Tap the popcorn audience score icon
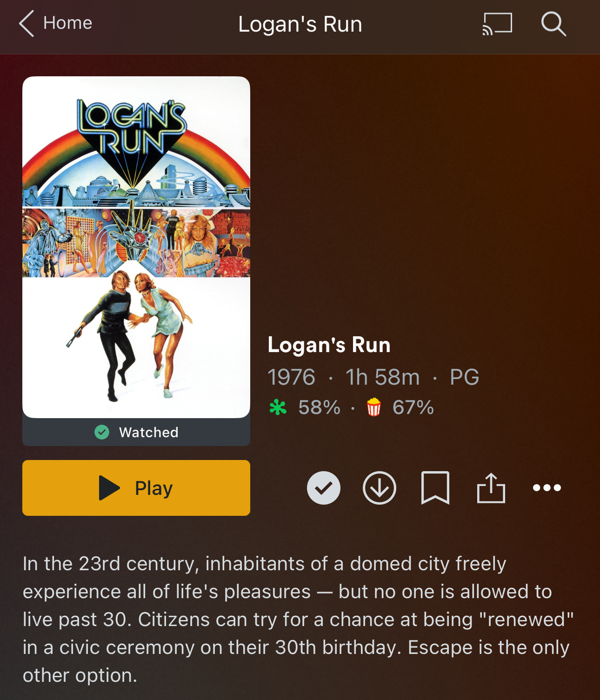 point(374,407)
